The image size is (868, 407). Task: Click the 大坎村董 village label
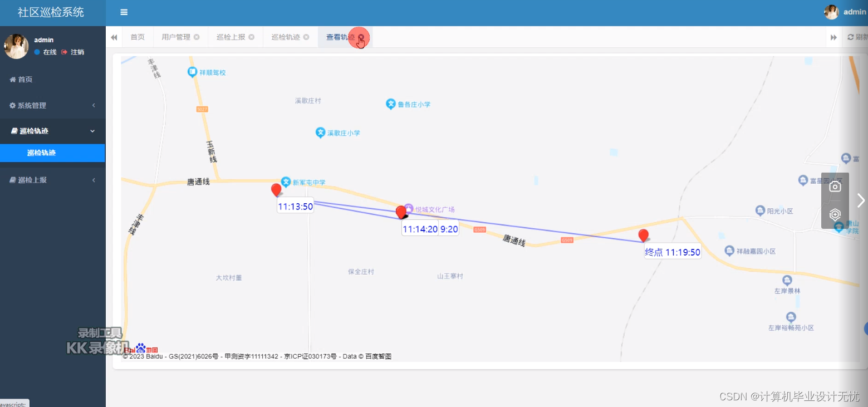click(229, 277)
